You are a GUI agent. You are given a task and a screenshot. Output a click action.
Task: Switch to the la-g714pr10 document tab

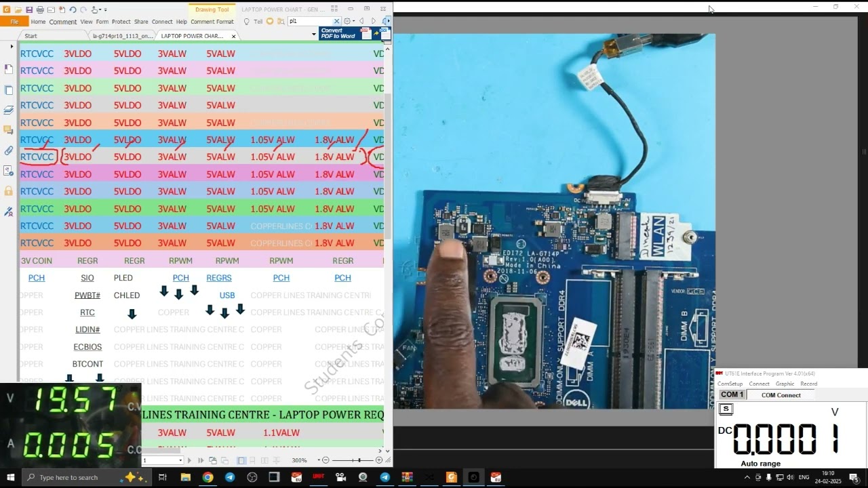(123, 36)
